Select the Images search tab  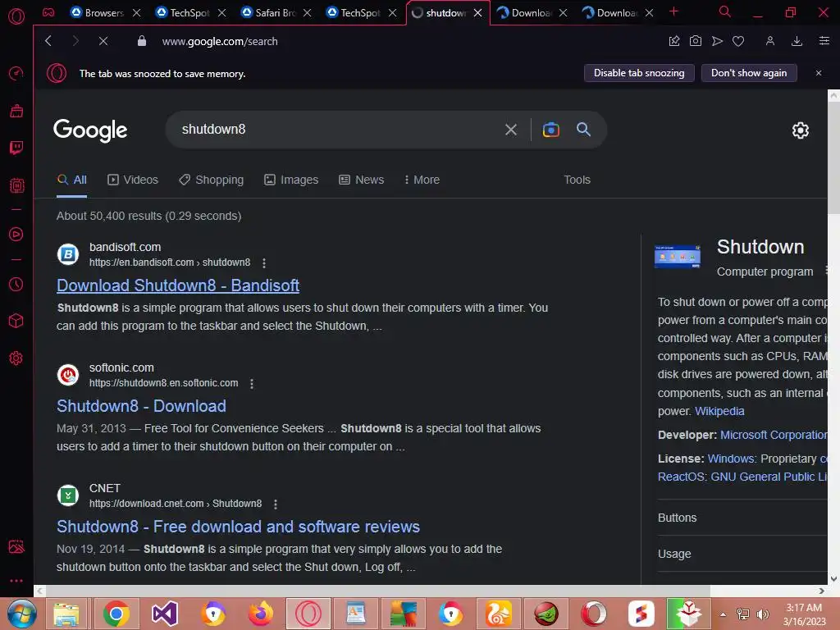click(x=291, y=180)
